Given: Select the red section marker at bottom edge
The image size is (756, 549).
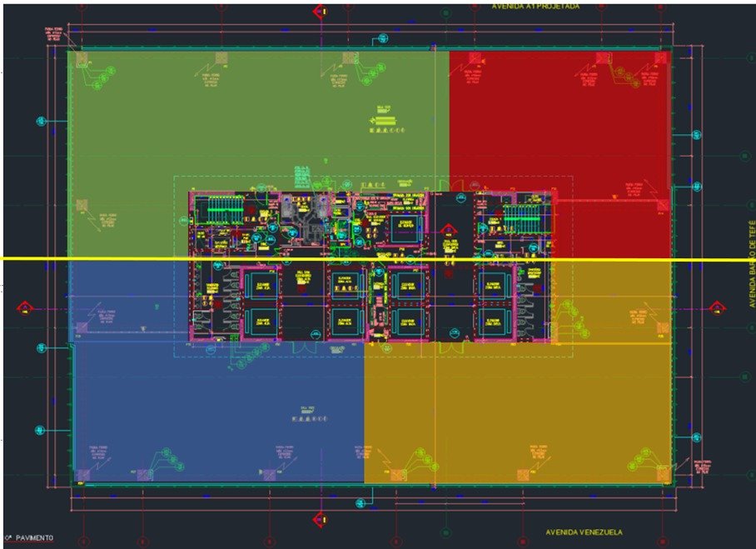Looking at the screenshot, I should (x=318, y=520).
